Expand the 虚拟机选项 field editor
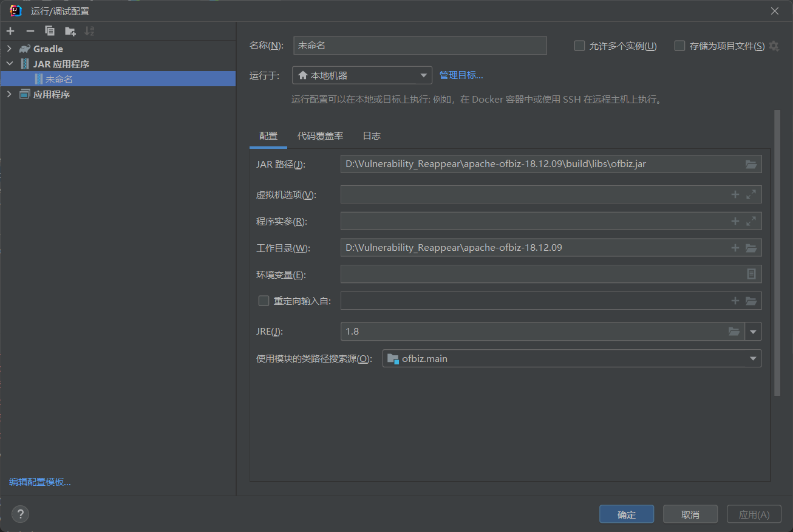This screenshot has height=532, width=793. pos(751,194)
